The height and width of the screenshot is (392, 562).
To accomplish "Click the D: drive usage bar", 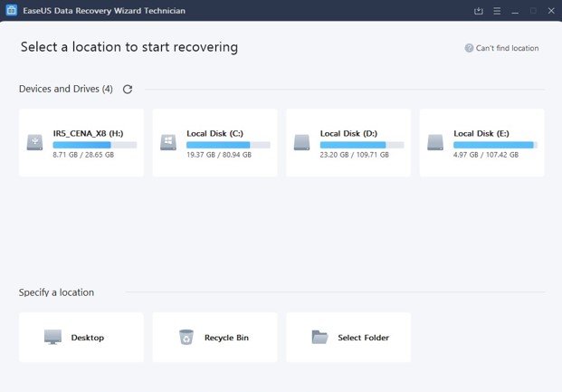I will click(362, 145).
